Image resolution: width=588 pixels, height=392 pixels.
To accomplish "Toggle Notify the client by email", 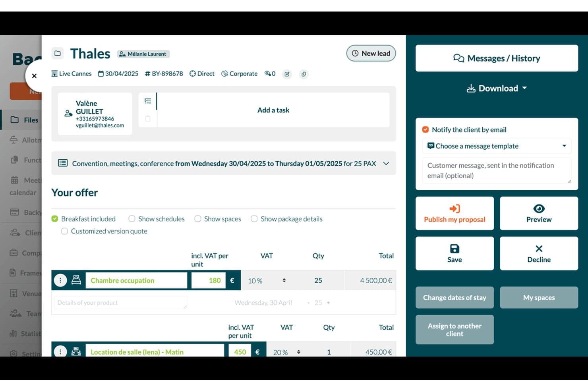I will [426, 129].
